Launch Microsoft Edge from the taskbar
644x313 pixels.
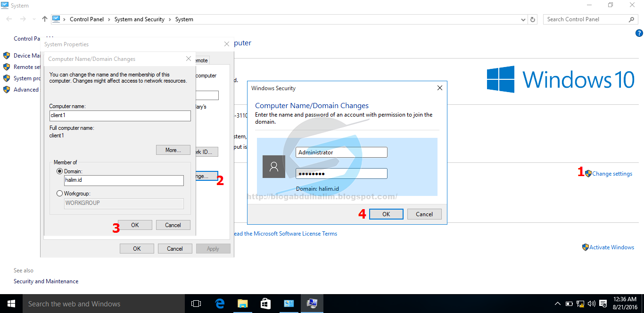[220, 304]
